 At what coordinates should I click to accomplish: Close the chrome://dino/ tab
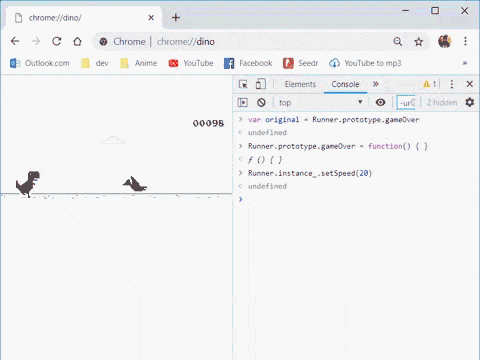(x=151, y=17)
